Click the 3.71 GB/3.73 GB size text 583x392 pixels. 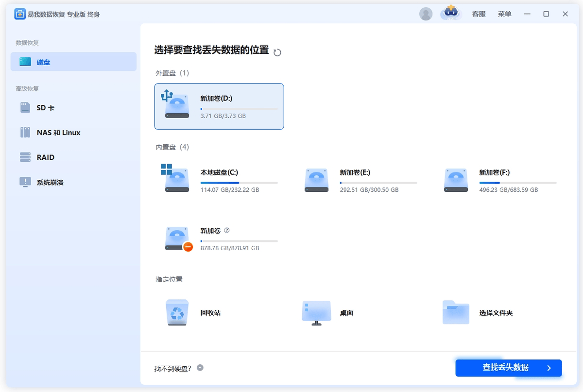tap(223, 116)
